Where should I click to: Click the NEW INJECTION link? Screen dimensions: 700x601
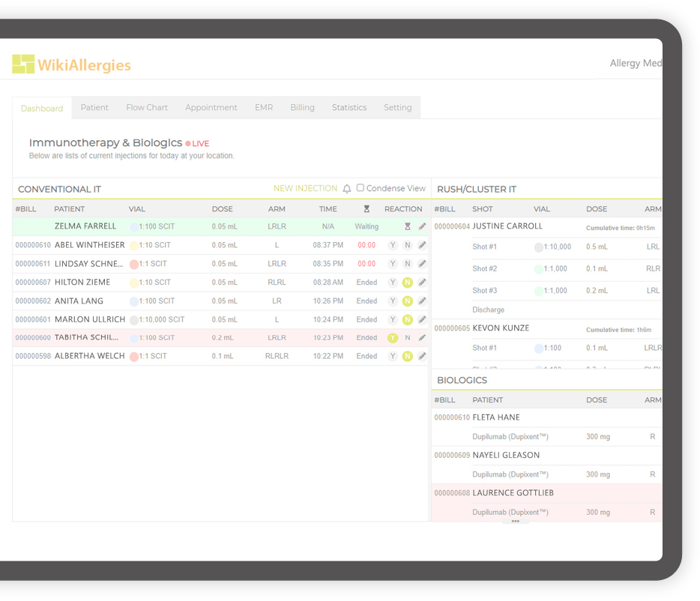(305, 189)
